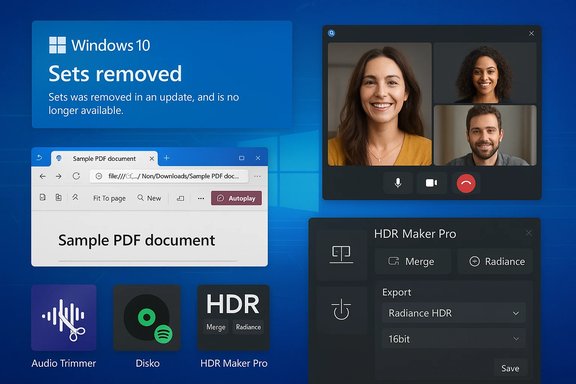Click the copy pages icon in the PDF toolbar
The image size is (576, 384).
(58, 197)
